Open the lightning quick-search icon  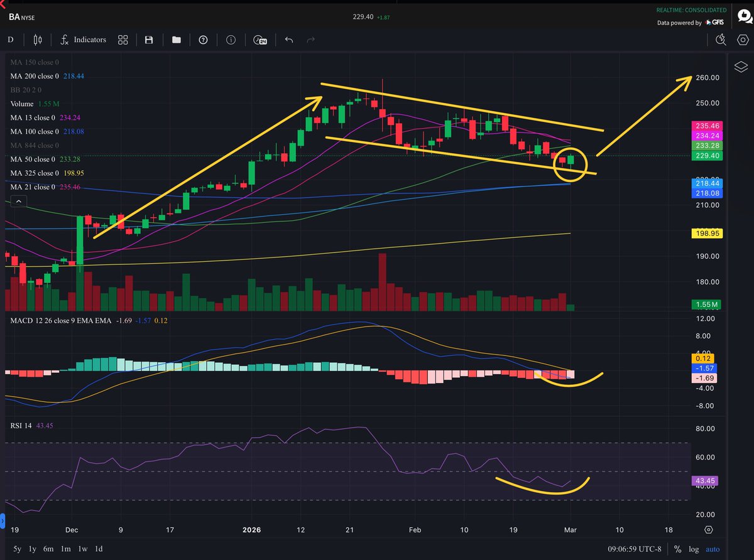(721, 40)
